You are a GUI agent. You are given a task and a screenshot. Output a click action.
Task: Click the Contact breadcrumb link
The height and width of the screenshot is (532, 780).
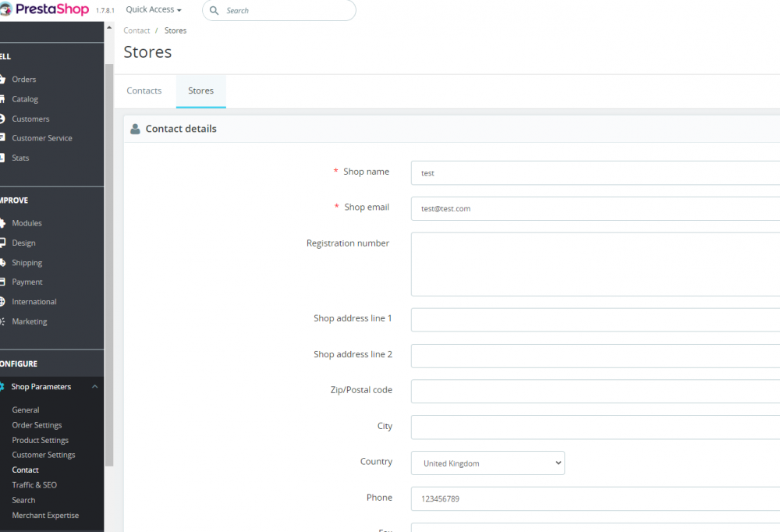tap(136, 30)
